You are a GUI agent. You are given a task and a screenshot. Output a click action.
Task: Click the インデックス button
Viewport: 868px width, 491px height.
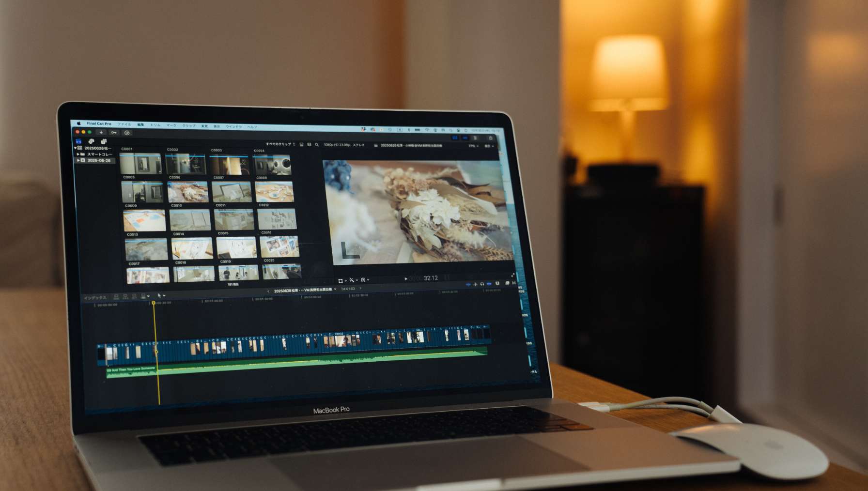94,297
